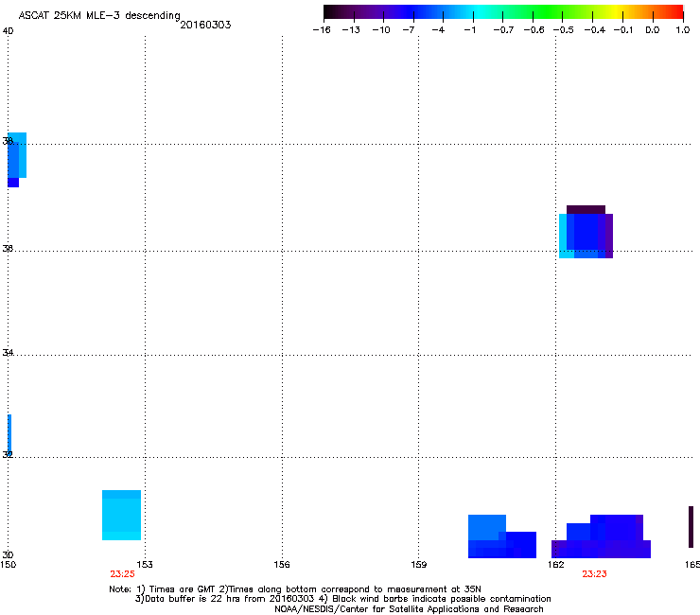Click longitude label 159

click(x=418, y=565)
